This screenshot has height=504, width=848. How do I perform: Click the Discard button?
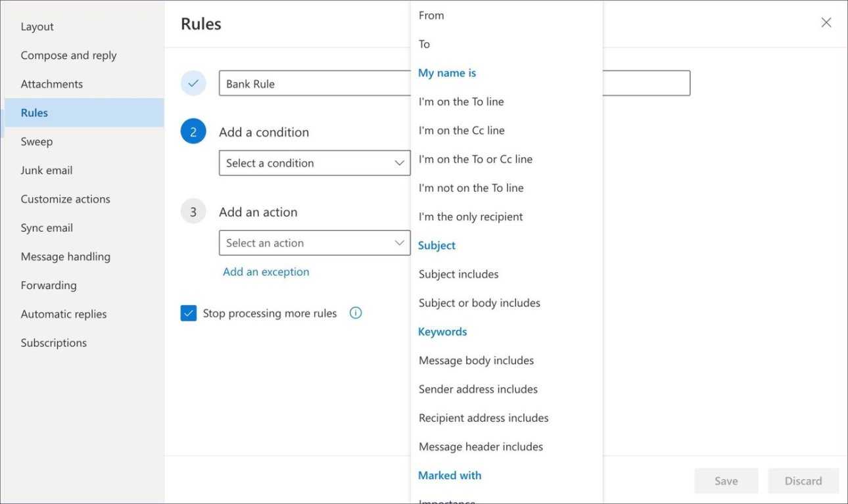click(x=803, y=481)
